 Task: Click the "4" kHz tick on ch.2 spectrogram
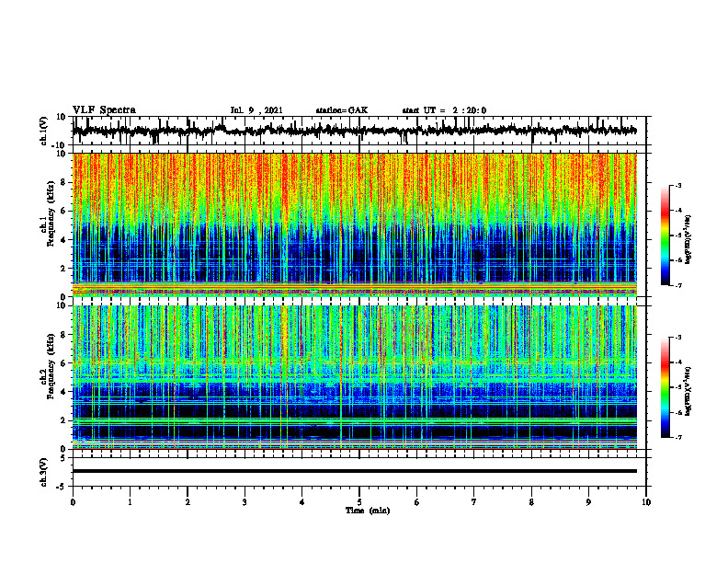(x=63, y=392)
